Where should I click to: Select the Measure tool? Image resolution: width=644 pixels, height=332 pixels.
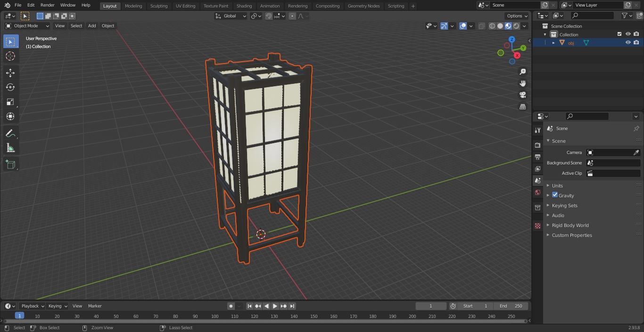10,148
